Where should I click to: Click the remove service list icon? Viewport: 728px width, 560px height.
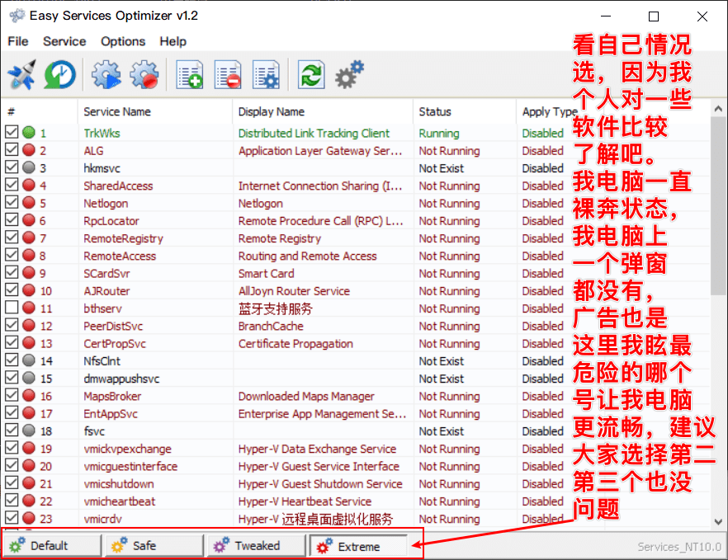pos(227,76)
